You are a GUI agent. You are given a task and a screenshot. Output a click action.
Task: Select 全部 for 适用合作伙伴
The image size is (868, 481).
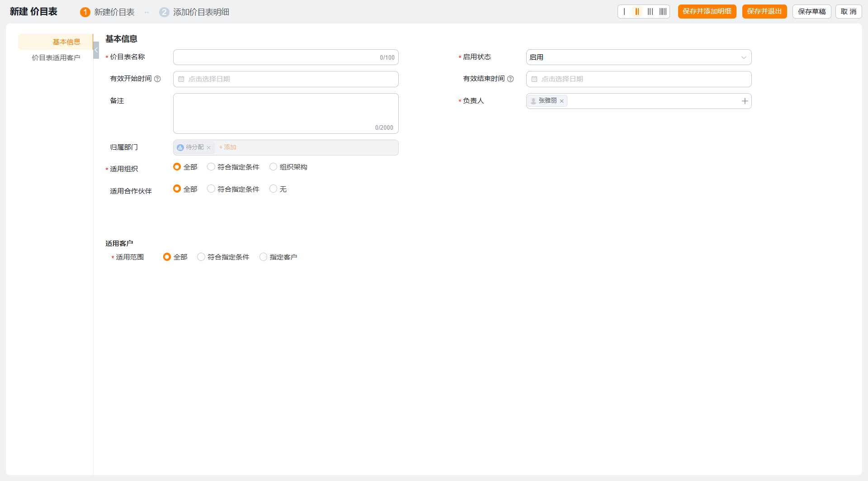[177, 189]
